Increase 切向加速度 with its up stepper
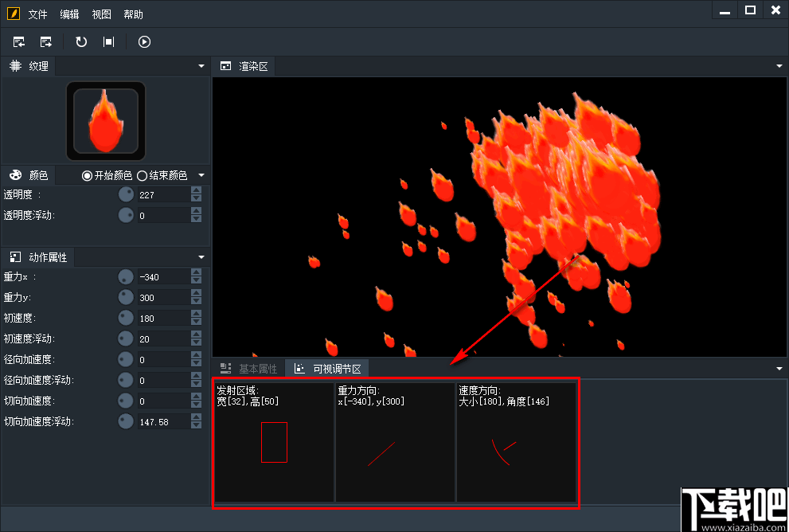789x532 pixels. tap(196, 396)
